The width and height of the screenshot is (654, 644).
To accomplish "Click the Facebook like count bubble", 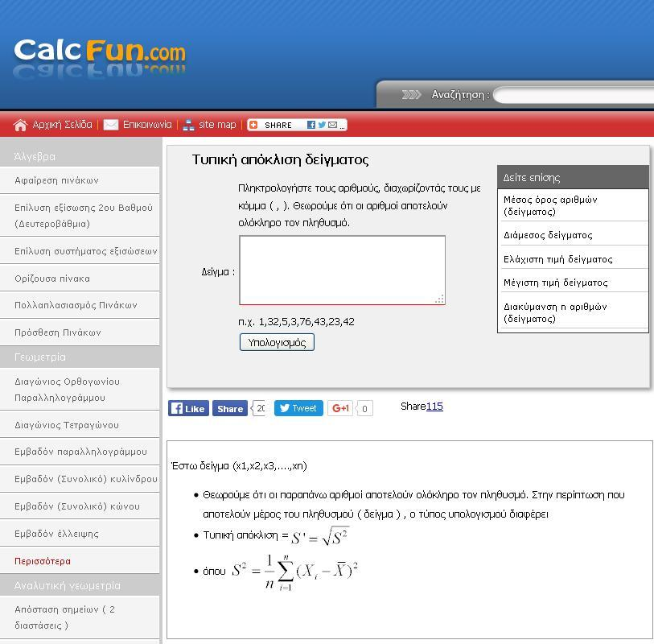I will click(259, 408).
